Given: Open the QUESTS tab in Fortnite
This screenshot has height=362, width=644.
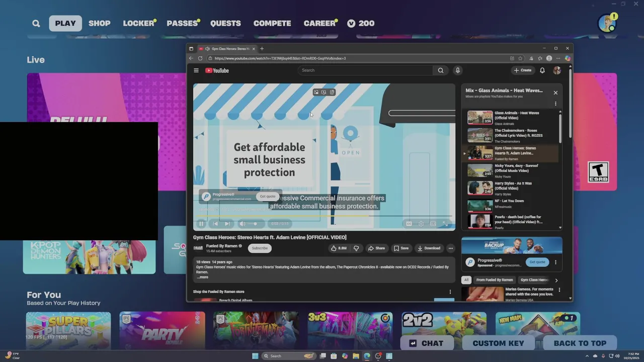Looking at the screenshot, I should coord(225,23).
